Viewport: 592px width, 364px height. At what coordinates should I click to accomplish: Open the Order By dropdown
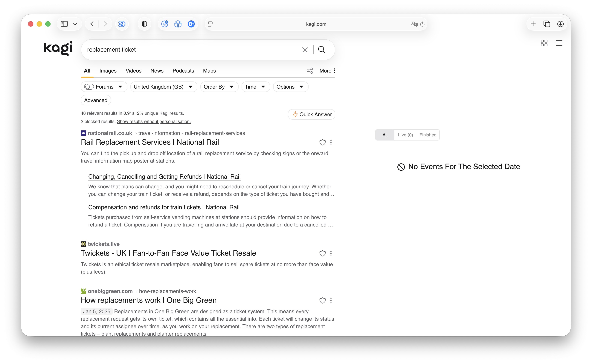[219, 87]
